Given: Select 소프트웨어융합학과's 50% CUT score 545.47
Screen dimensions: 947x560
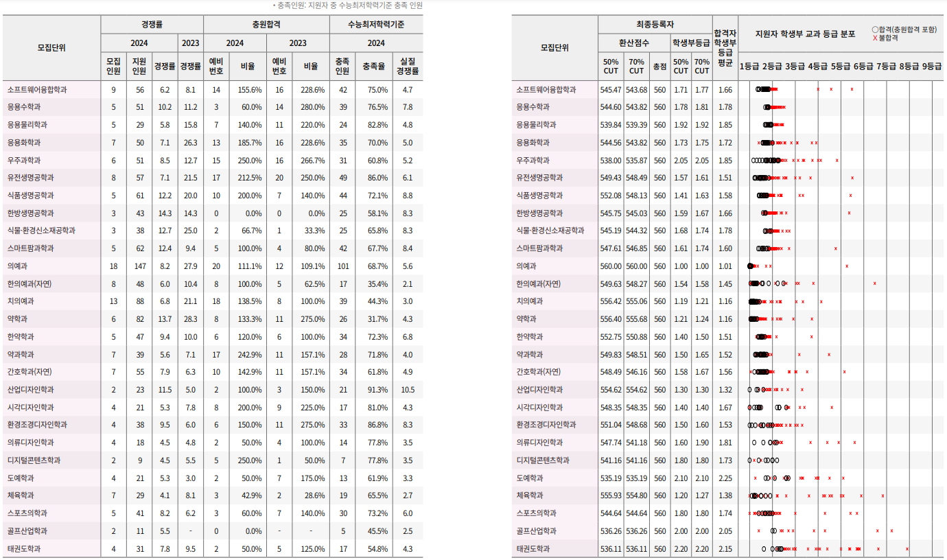Looking at the screenshot, I should coord(611,90).
